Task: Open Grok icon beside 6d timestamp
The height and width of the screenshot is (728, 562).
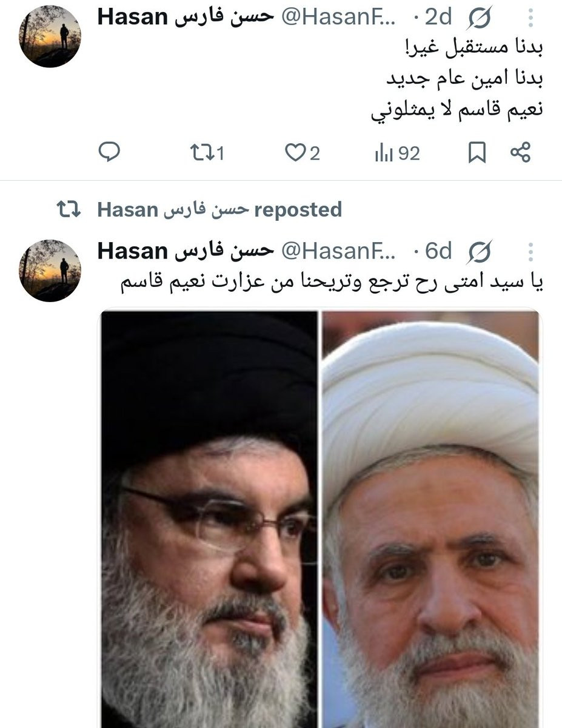Action: (479, 252)
